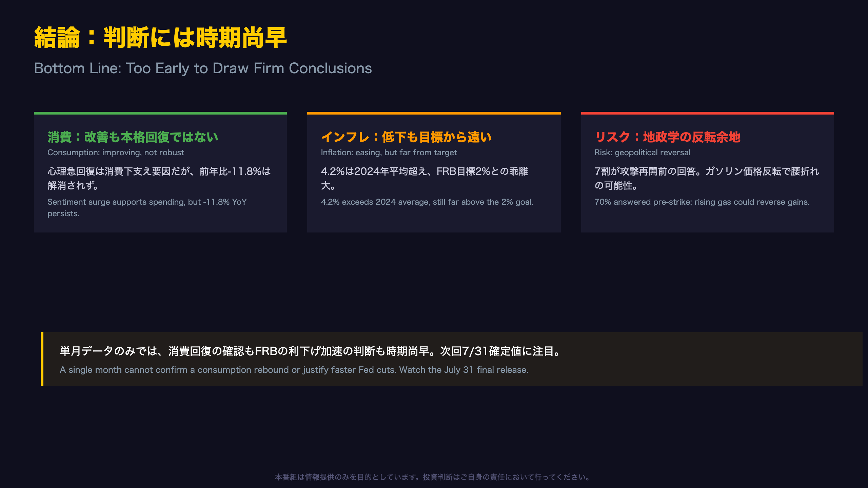The image size is (868, 488).
Task: Select red heading リスク：地政学の反転余地
Action: coord(667,137)
